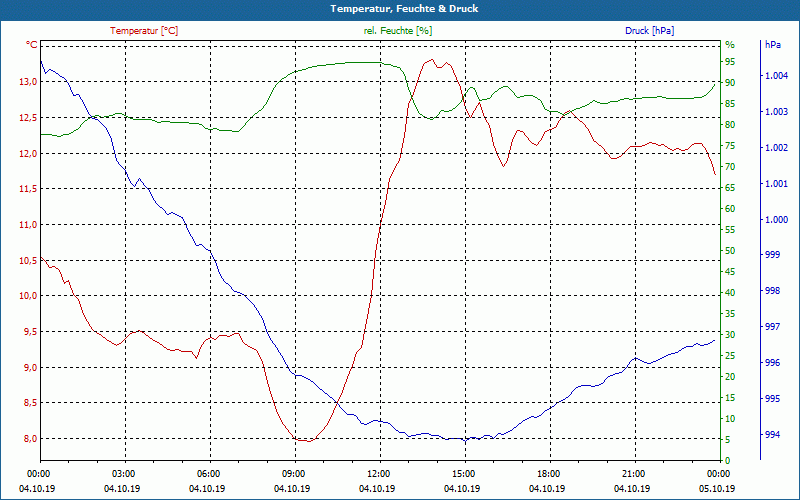Click the 1.002 pressure axis value
Screen dimensions: 800x500
[x=777, y=148]
